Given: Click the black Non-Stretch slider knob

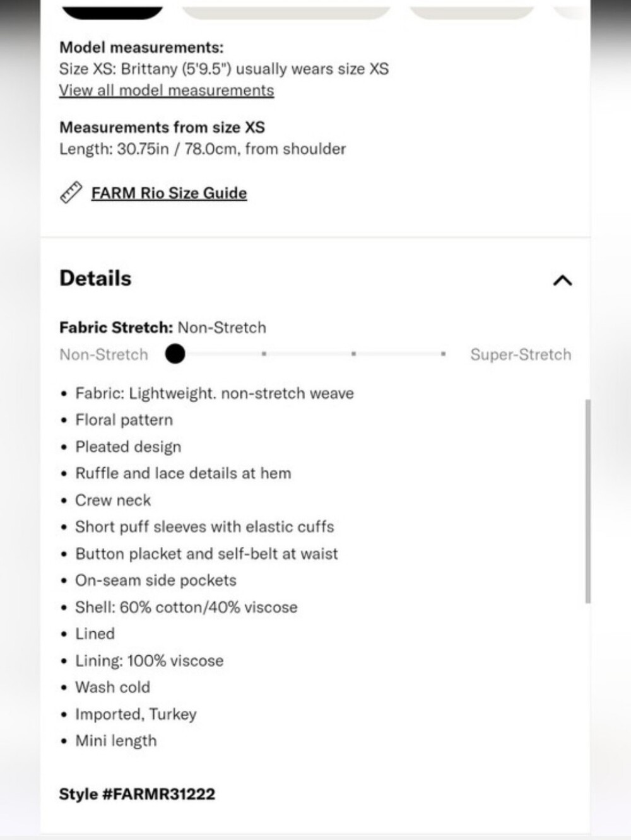Looking at the screenshot, I should tap(175, 354).
